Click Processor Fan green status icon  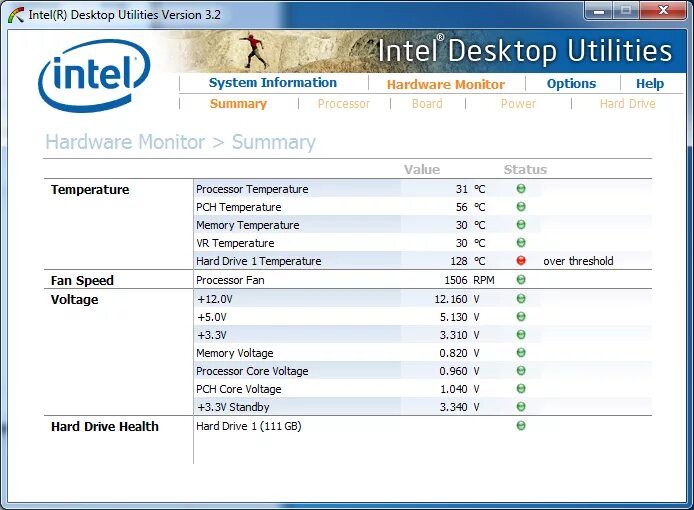521,280
